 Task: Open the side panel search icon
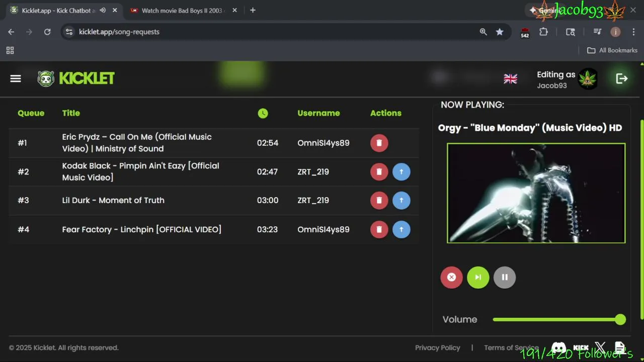pyautogui.click(x=571, y=32)
